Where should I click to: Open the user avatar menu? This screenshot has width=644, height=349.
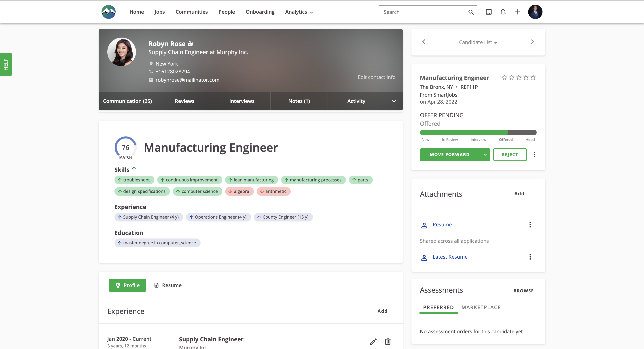535,12
